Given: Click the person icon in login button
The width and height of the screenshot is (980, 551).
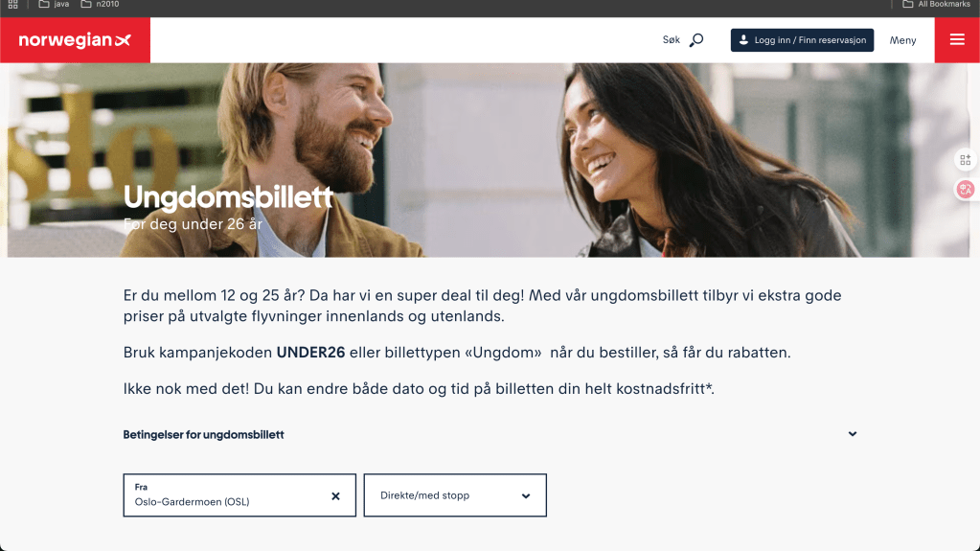Looking at the screenshot, I should 743,40.
